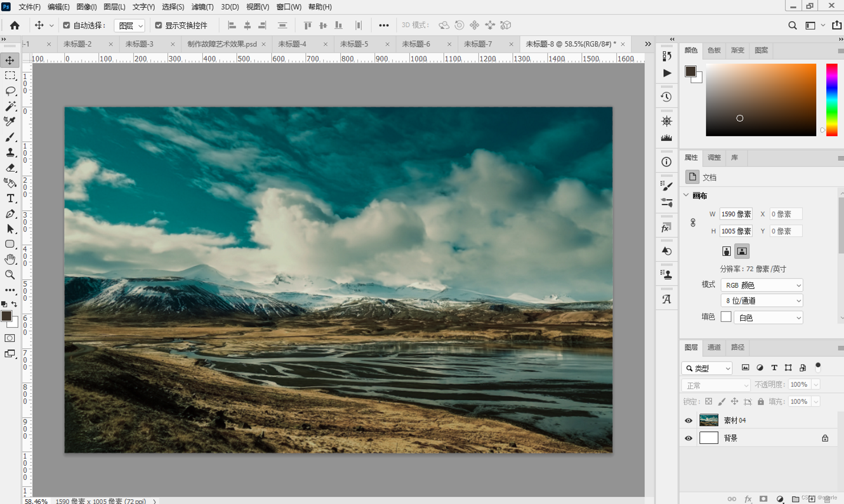Show more document tabs via double chevron
This screenshot has height=504, width=844.
click(x=648, y=44)
